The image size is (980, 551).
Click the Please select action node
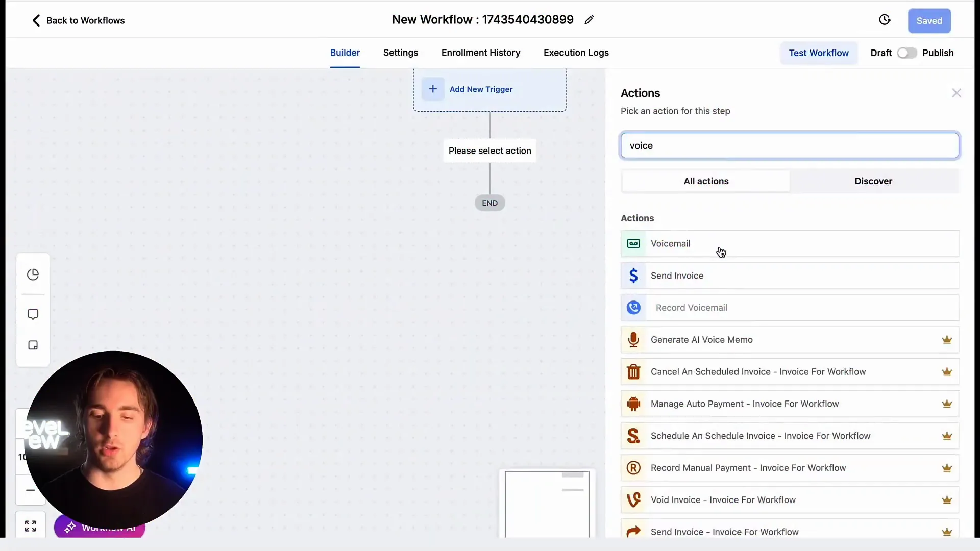tap(490, 151)
